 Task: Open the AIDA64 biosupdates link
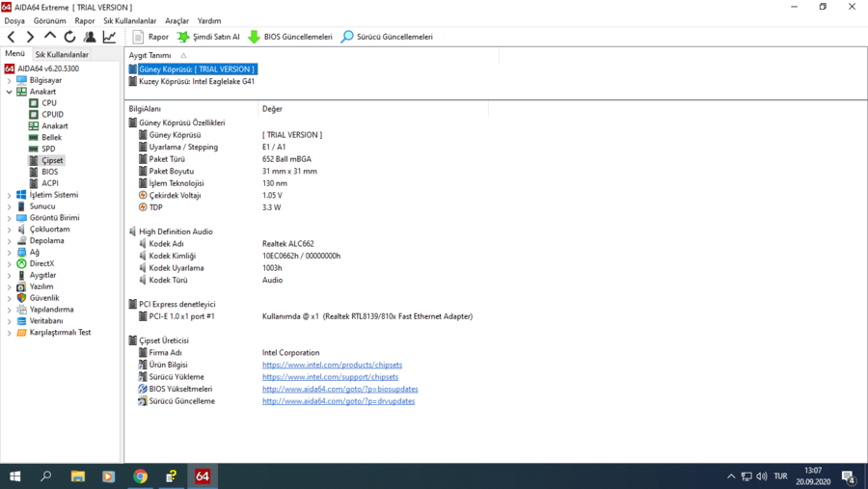(x=339, y=389)
